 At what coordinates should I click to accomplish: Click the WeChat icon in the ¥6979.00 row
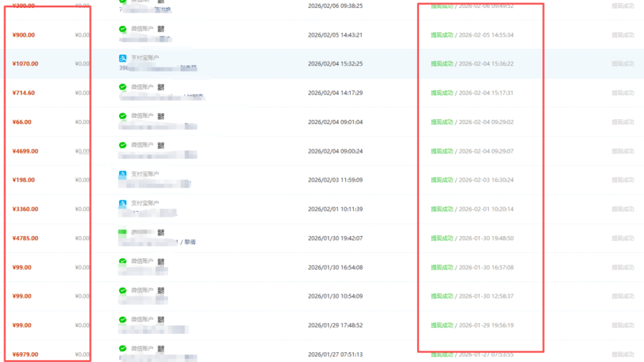(x=122, y=348)
